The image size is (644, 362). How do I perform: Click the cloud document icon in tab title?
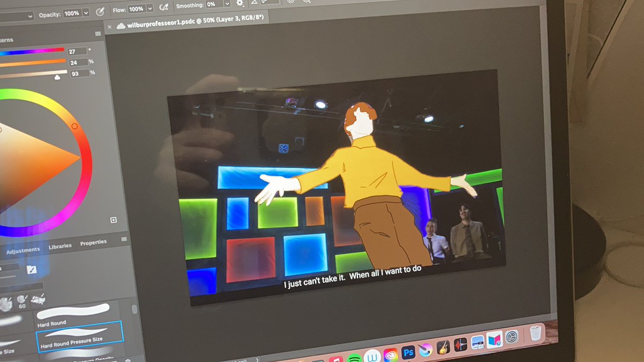point(121,26)
